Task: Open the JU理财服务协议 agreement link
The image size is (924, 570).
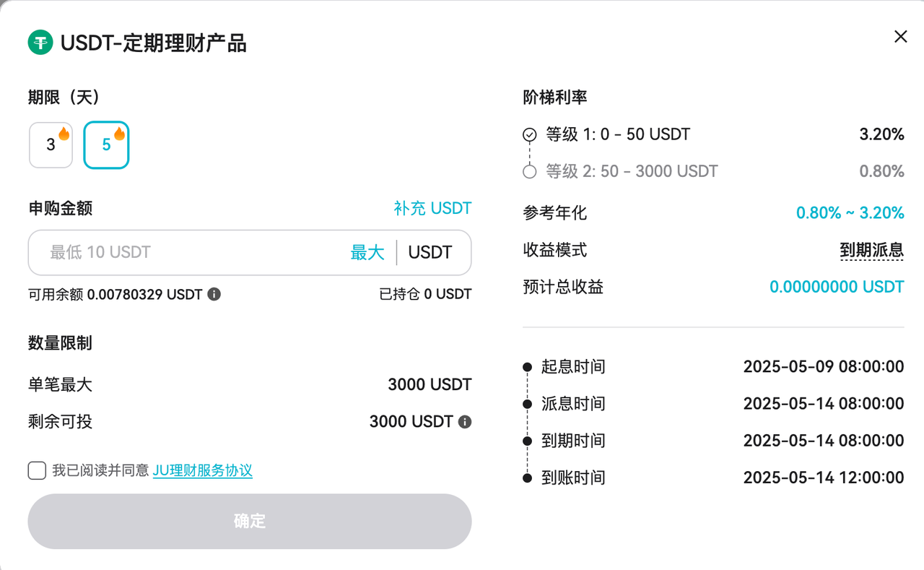Action: 203,471
